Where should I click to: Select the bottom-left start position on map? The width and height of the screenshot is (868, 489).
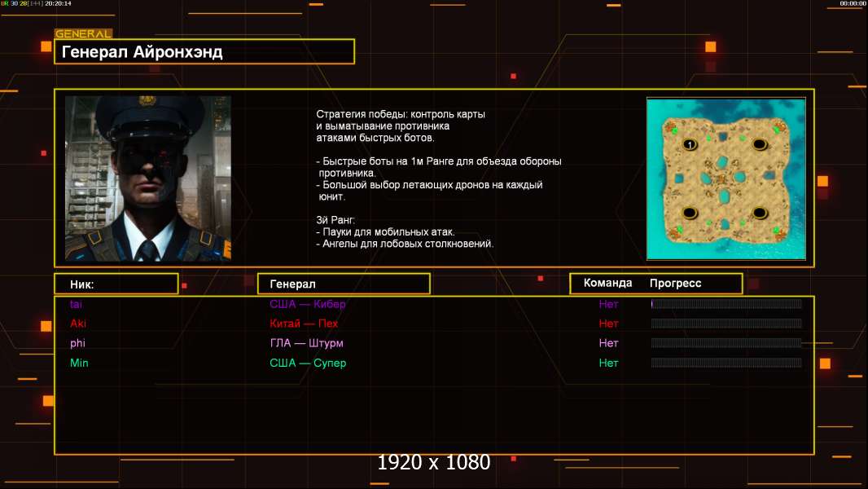click(x=690, y=213)
